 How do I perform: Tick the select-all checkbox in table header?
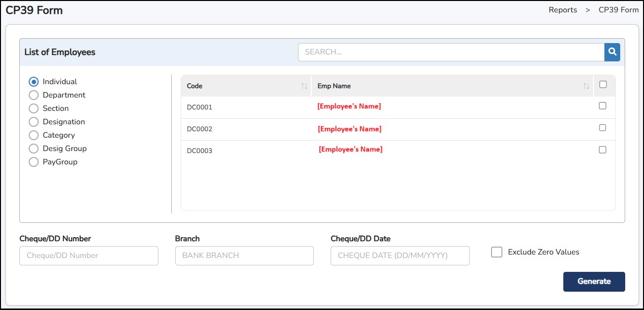tap(602, 85)
